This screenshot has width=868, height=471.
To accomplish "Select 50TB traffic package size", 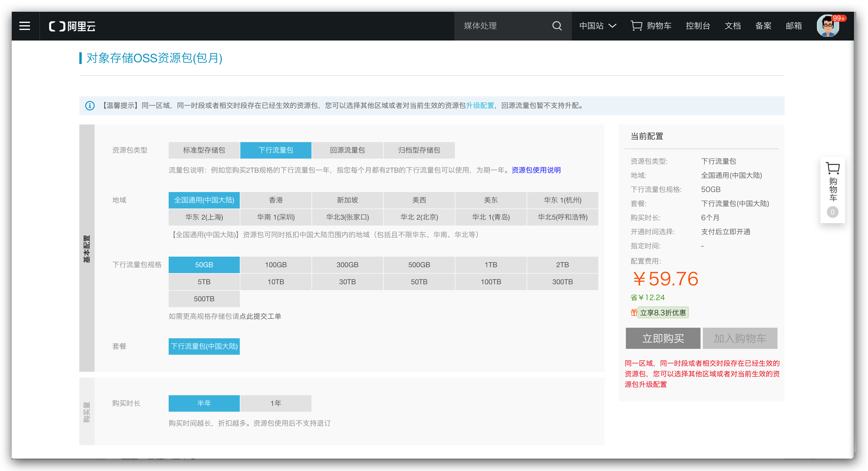I will 419,282.
